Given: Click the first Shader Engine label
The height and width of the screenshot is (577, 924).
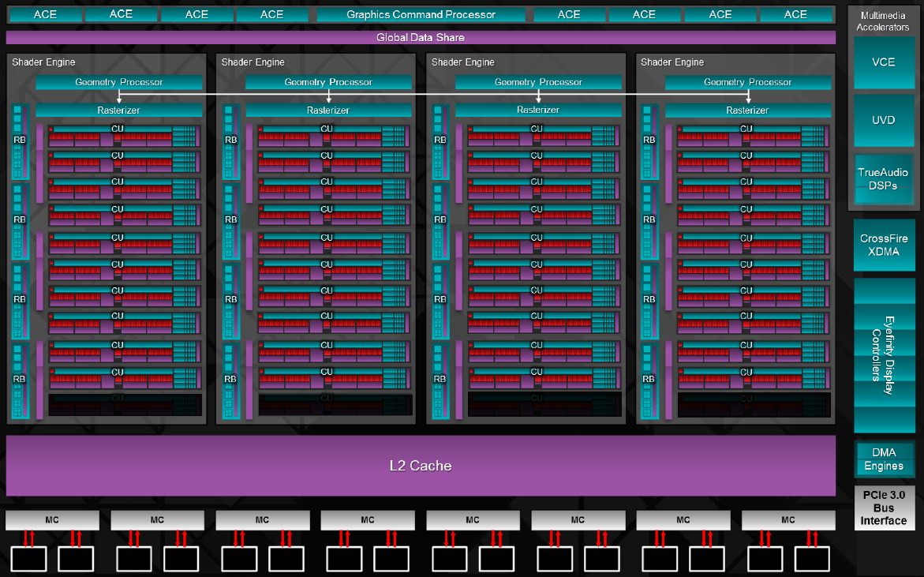Looking at the screenshot, I should pos(43,62).
